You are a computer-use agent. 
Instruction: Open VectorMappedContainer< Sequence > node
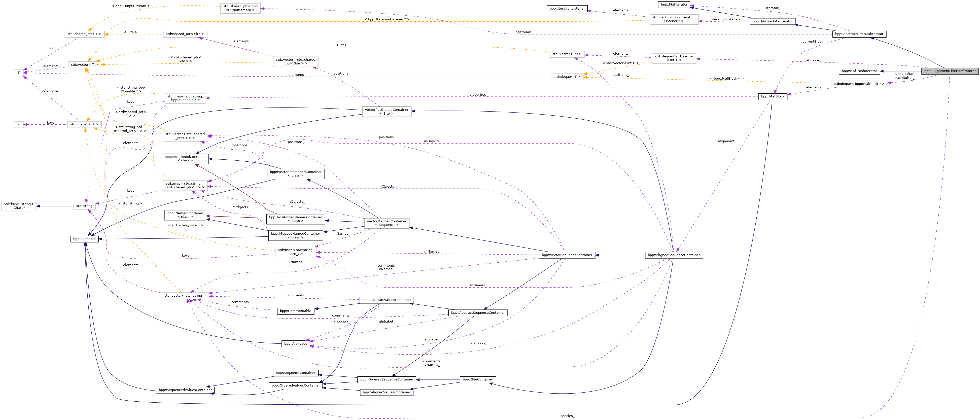click(387, 223)
